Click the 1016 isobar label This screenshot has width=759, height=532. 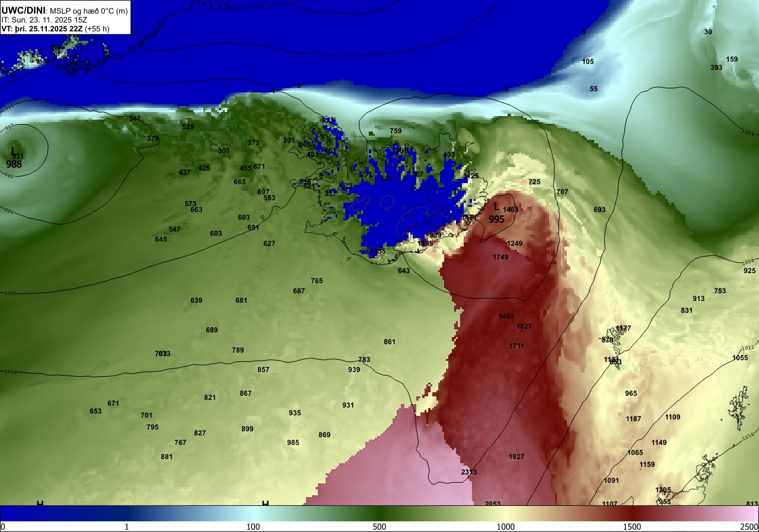(x=748, y=437)
